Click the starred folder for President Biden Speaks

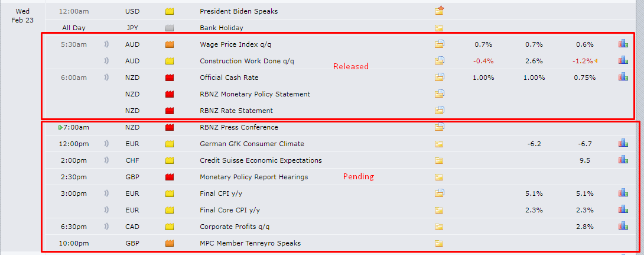tap(439, 11)
